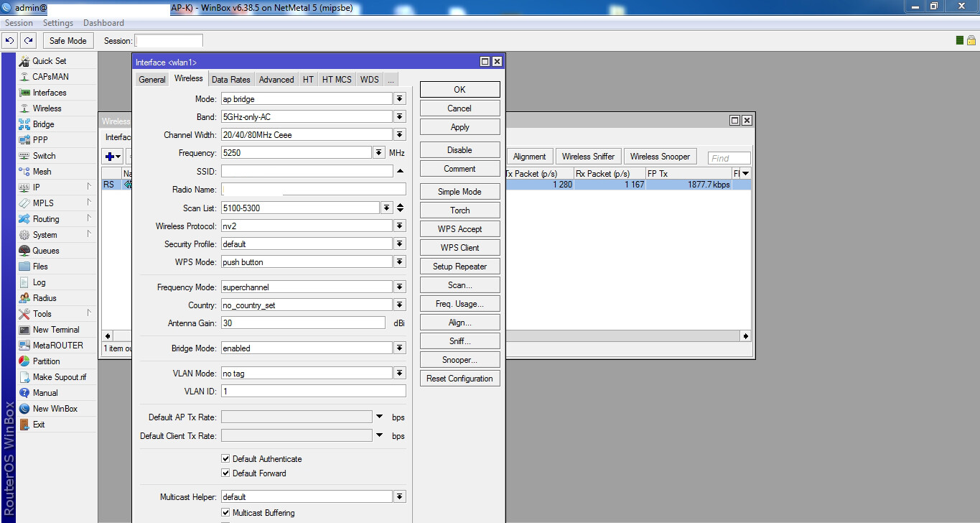This screenshot has width=980, height=523.
Task: Disable Default Forward
Action: coord(225,473)
